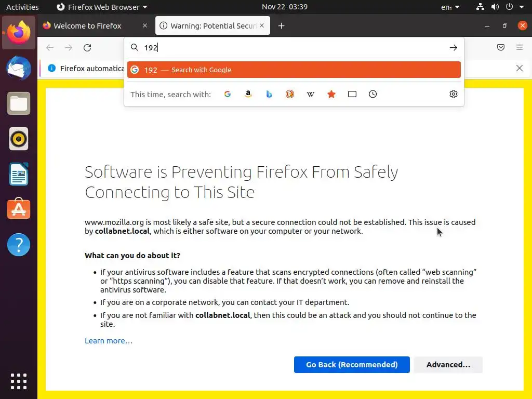Open a new tab with plus button
Viewport: 532px width, 399px height.
[282, 26]
